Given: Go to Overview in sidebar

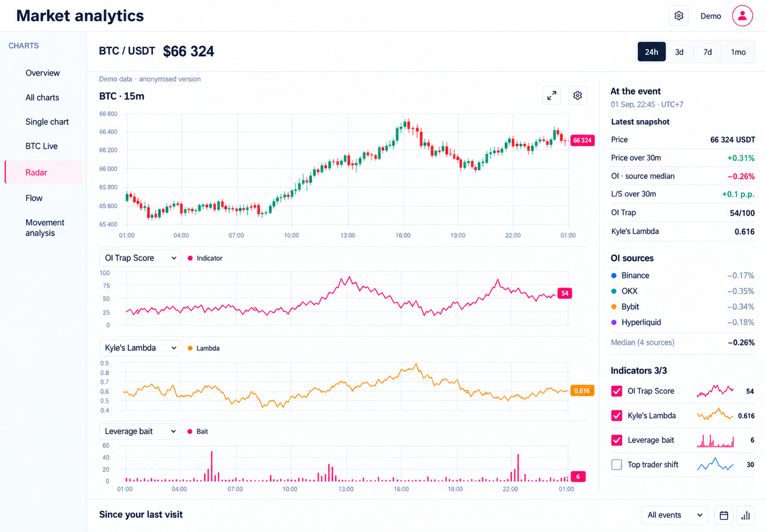Looking at the screenshot, I should [43, 73].
